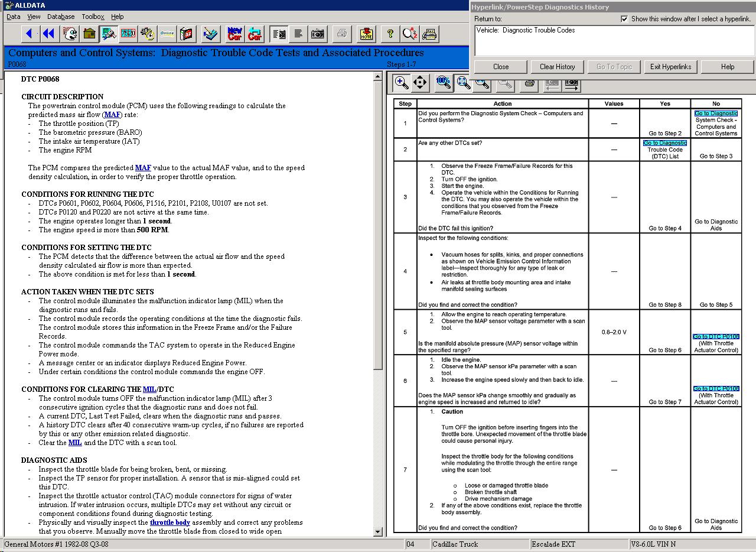Open the MAF link in Circuit Description

113,115
